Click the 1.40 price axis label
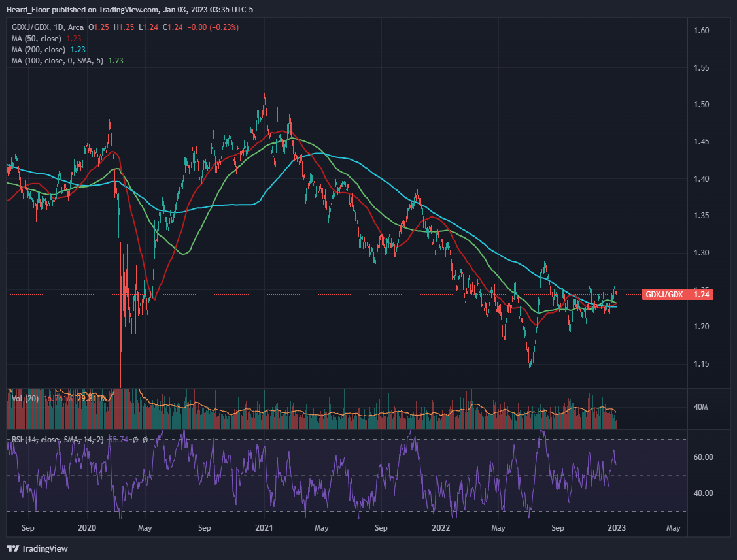Viewport: 737px width, 560px height. [x=701, y=178]
